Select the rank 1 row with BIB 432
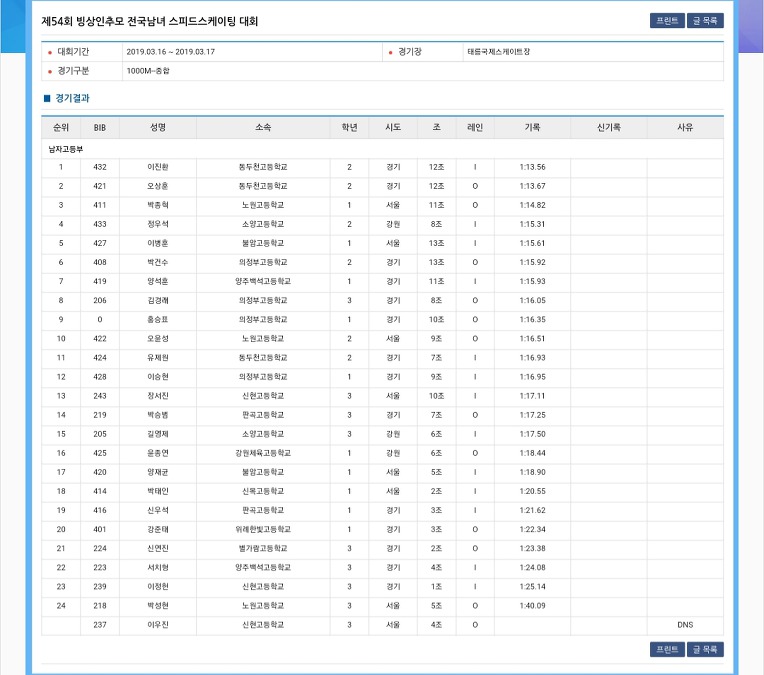 point(382,167)
